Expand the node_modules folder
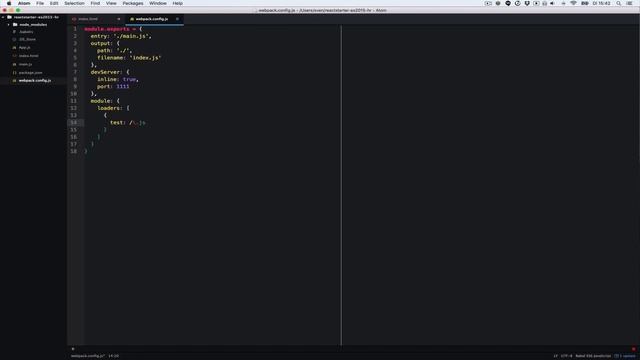640x360 pixels. 9,24
